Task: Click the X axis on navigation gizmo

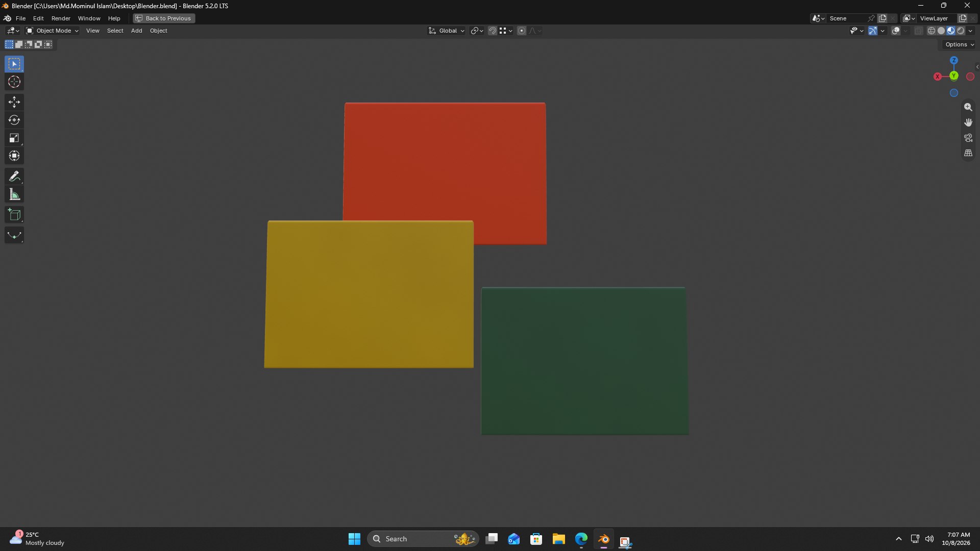Action: (938, 77)
